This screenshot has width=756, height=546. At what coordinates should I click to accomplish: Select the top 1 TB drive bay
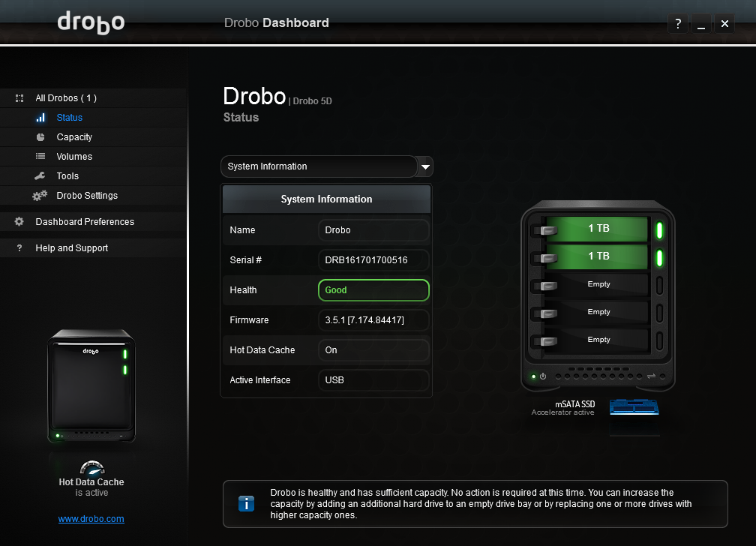[x=598, y=229]
